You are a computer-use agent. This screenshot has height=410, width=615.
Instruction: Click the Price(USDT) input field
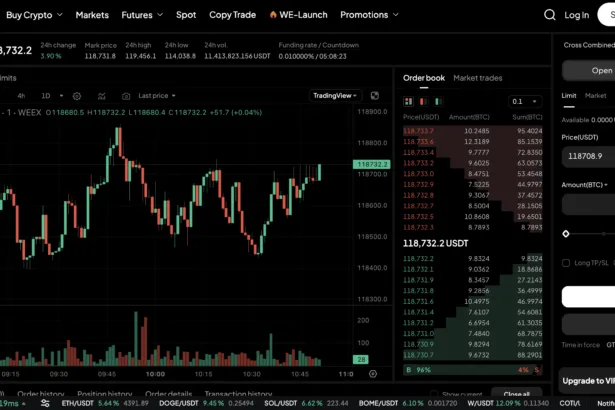(588, 156)
